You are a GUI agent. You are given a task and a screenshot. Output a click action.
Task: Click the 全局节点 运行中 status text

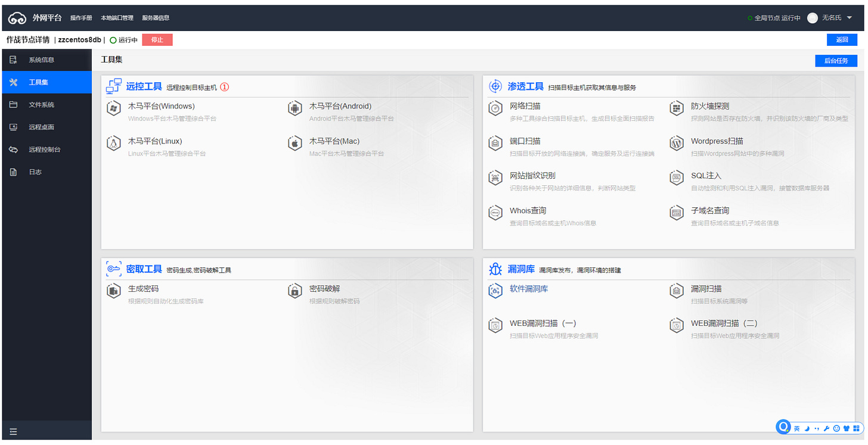(777, 18)
